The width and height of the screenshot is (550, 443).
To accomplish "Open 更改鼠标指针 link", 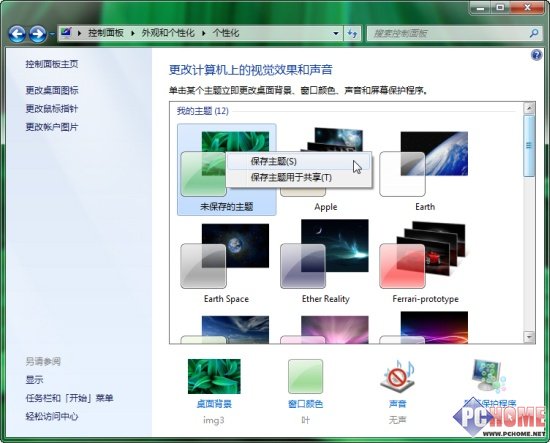I will pyautogui.click(x=52, y=109).
